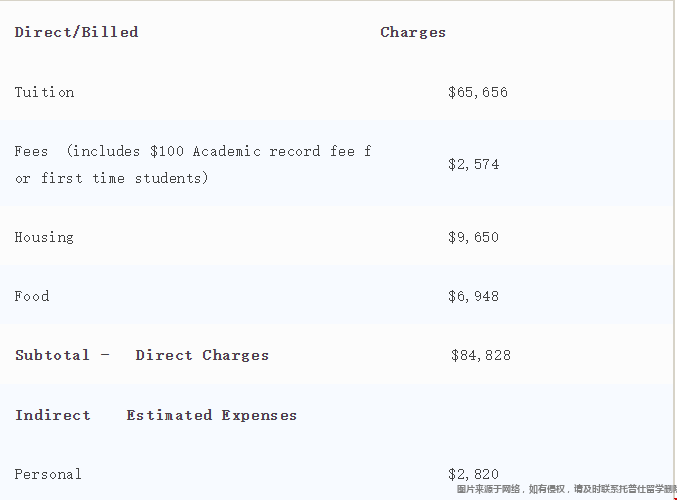Select the $2,574 fees amount

(x=474, y=164)
